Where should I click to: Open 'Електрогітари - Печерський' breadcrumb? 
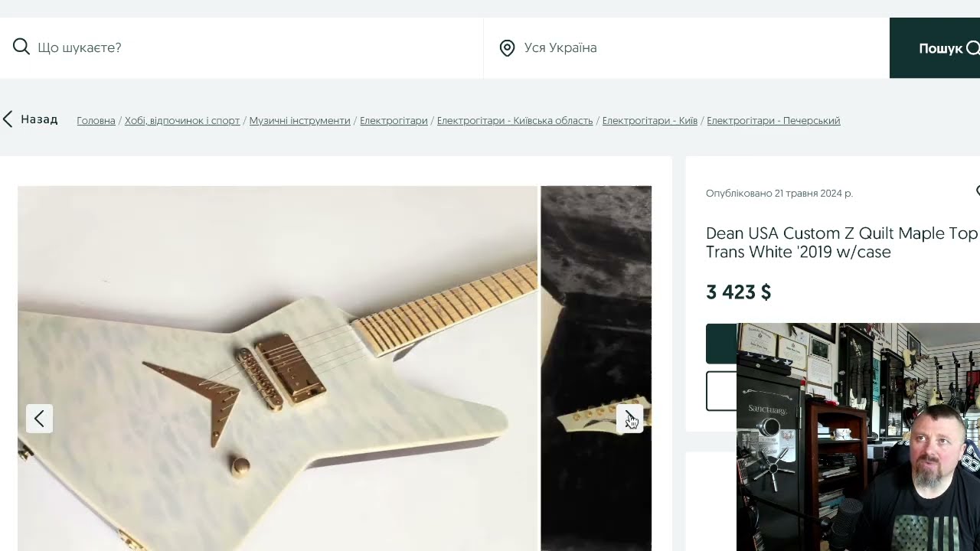click(773, 121)
